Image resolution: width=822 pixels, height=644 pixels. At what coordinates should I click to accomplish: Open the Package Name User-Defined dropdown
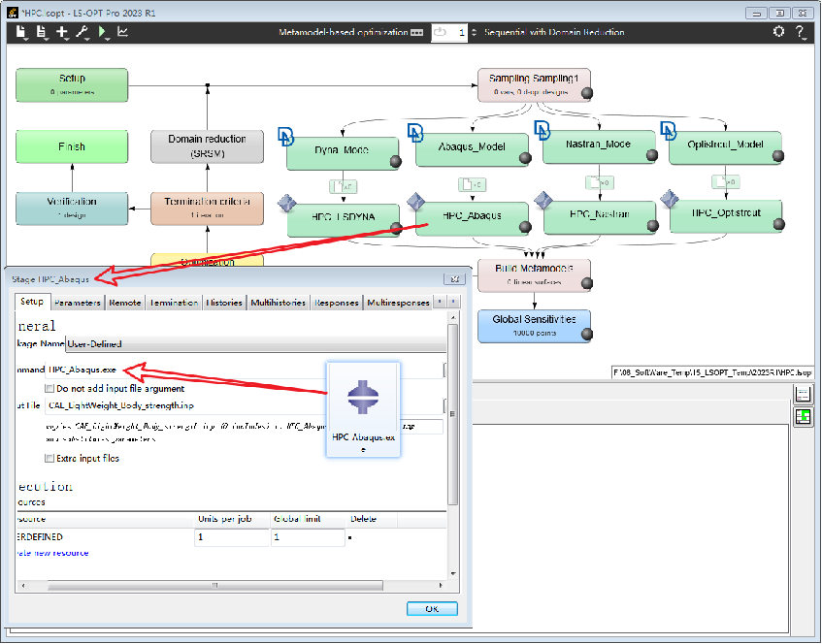pos(256,344)
